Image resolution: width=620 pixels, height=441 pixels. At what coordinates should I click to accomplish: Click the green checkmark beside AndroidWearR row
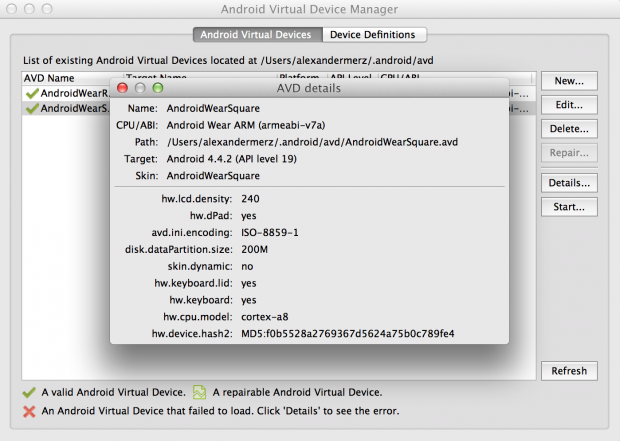[x=32, y=93]
